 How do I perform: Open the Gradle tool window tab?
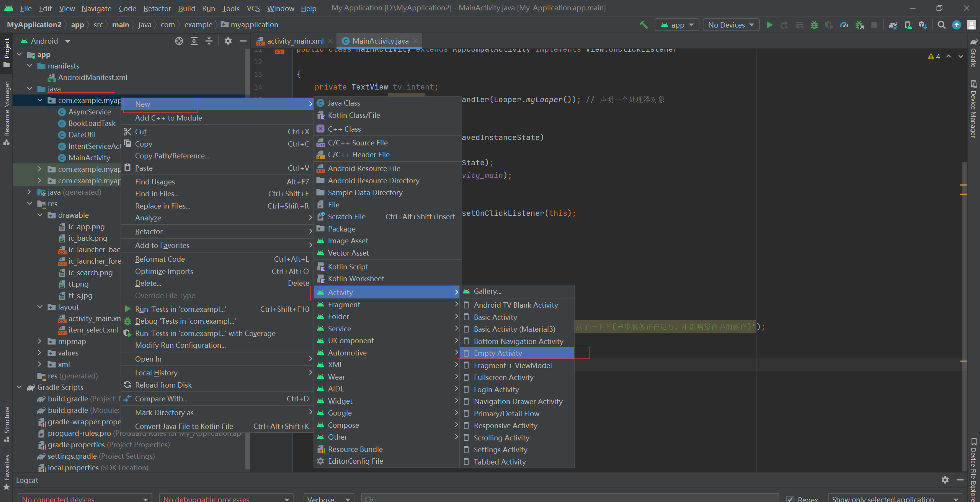973,54
